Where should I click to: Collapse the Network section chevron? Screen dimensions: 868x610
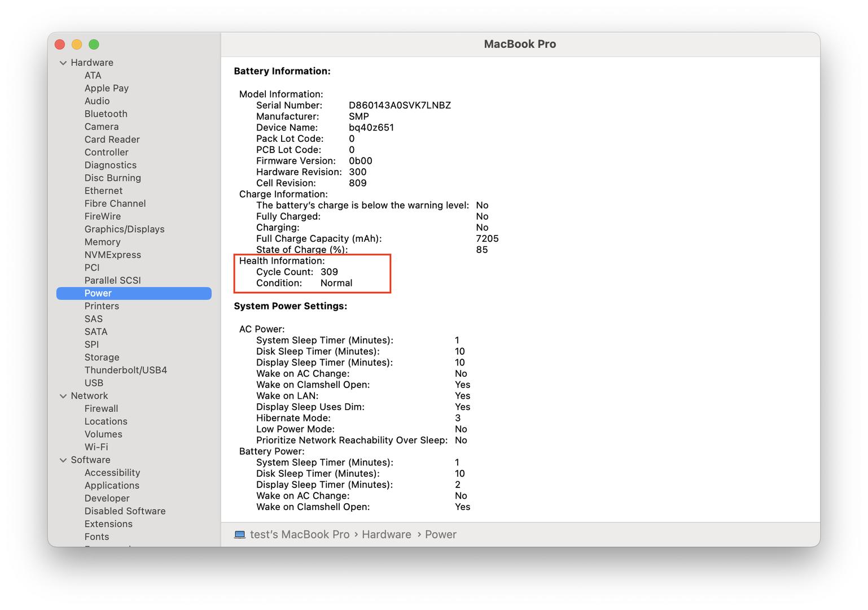(x=63, y=396)
